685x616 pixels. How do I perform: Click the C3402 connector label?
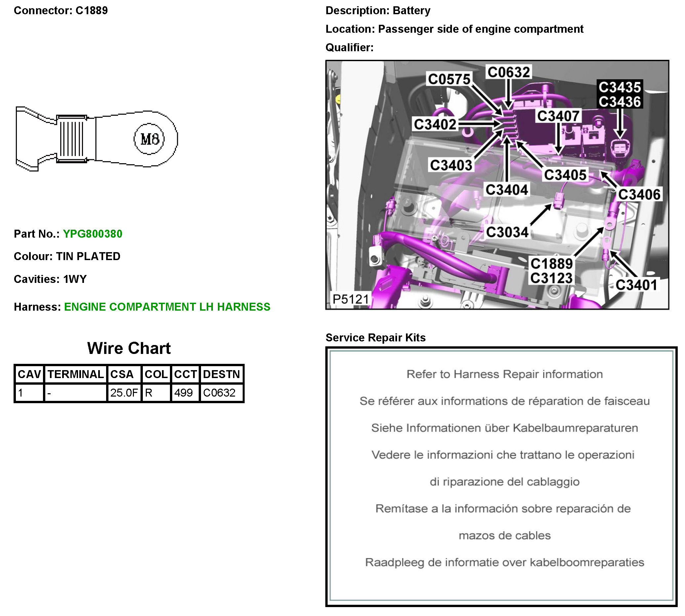[x=435, y=125]
